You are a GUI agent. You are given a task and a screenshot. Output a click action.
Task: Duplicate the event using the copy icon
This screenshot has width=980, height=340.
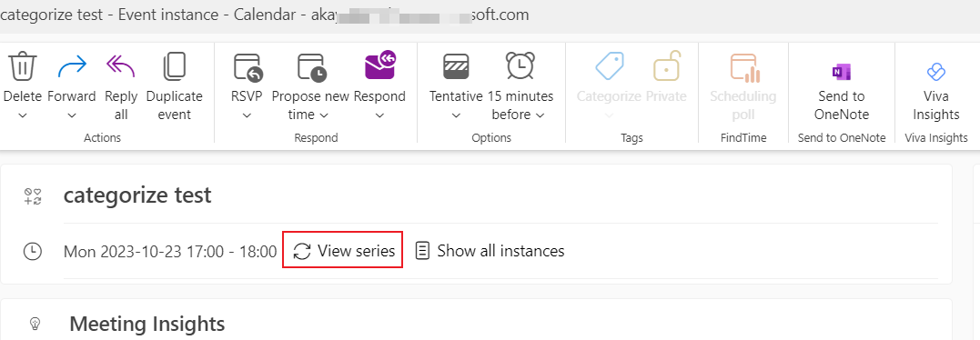click(x=175, y=66)
